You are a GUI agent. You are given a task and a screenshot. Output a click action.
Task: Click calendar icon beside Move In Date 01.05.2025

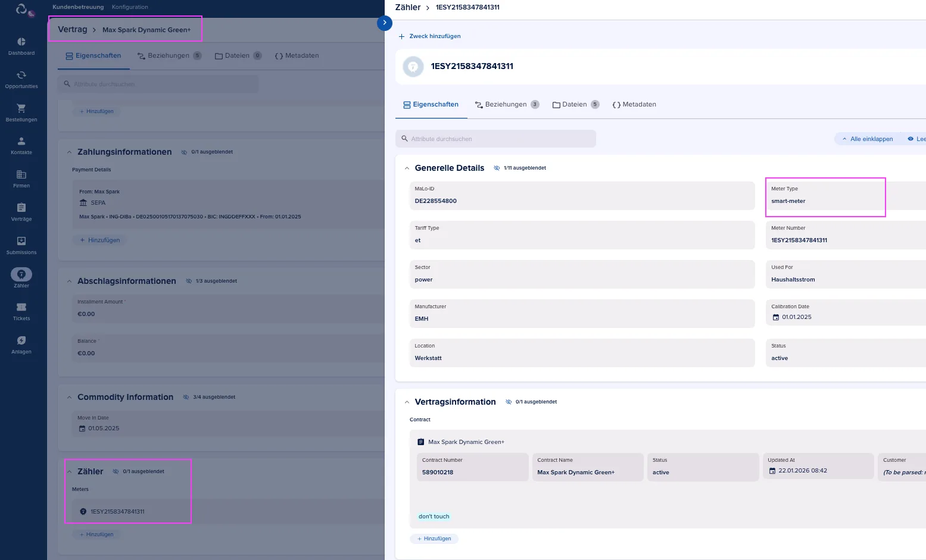point(82,428)
